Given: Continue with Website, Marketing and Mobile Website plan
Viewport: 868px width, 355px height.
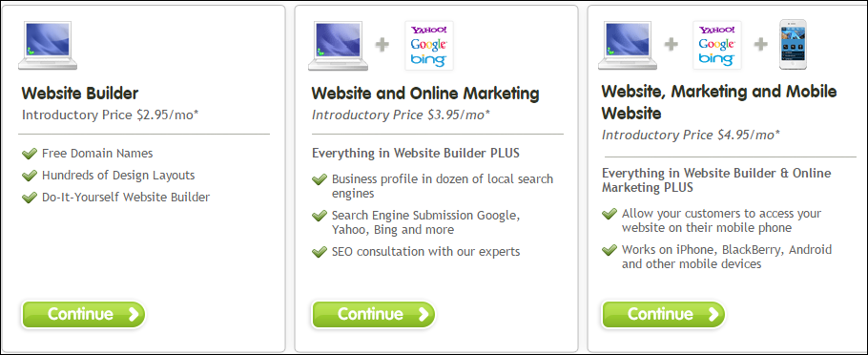Looking at the screenshot, I should 664,315.
